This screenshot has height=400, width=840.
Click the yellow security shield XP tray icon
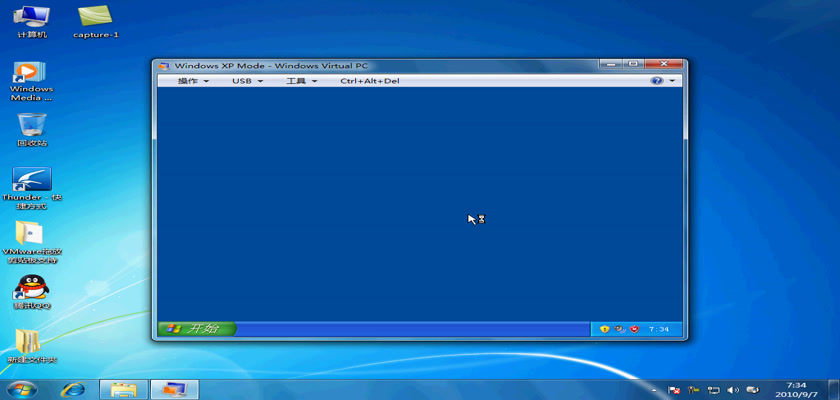(x=605, y=329)
